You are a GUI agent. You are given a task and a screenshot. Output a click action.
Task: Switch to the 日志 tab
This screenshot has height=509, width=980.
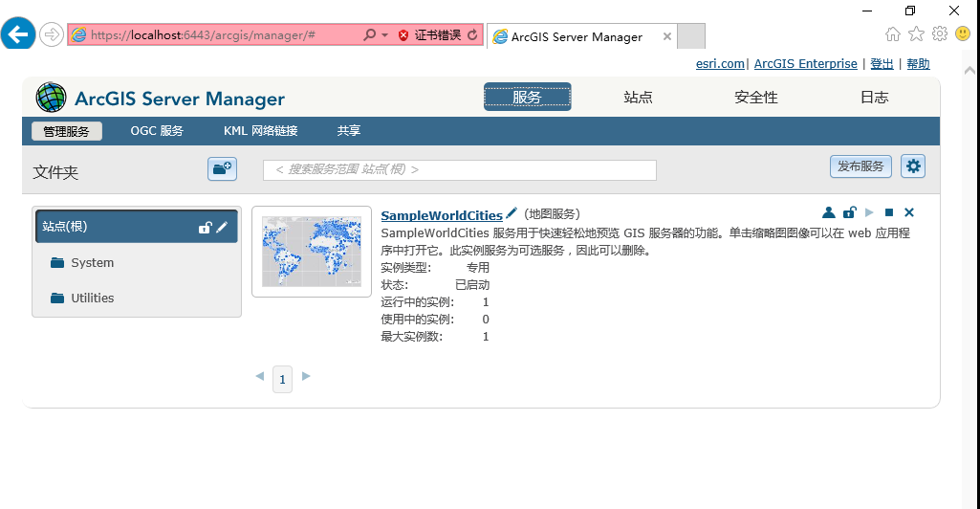tap(875, 97)
